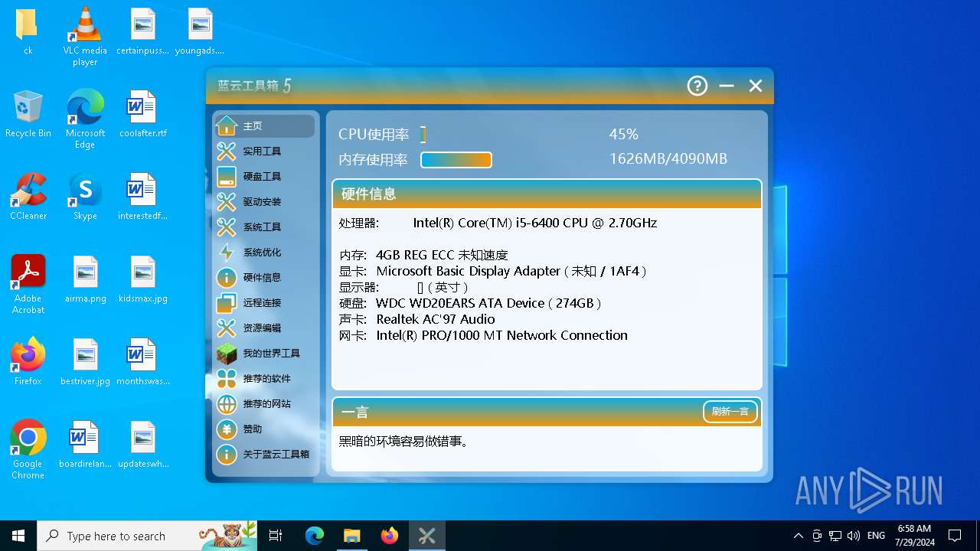Screen dimensions: 980x551
Task: Open File Explorer from the taskbar
Action: click(x=351, y=536)
